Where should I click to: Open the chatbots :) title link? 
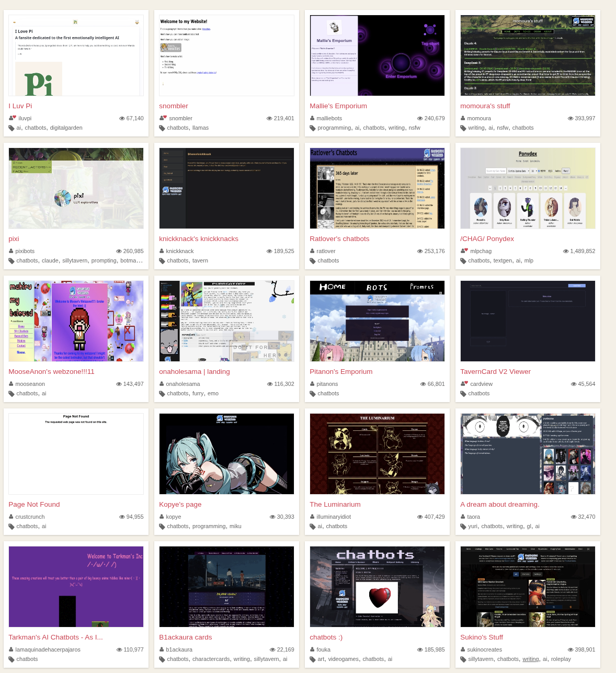(x=326, y=637)
